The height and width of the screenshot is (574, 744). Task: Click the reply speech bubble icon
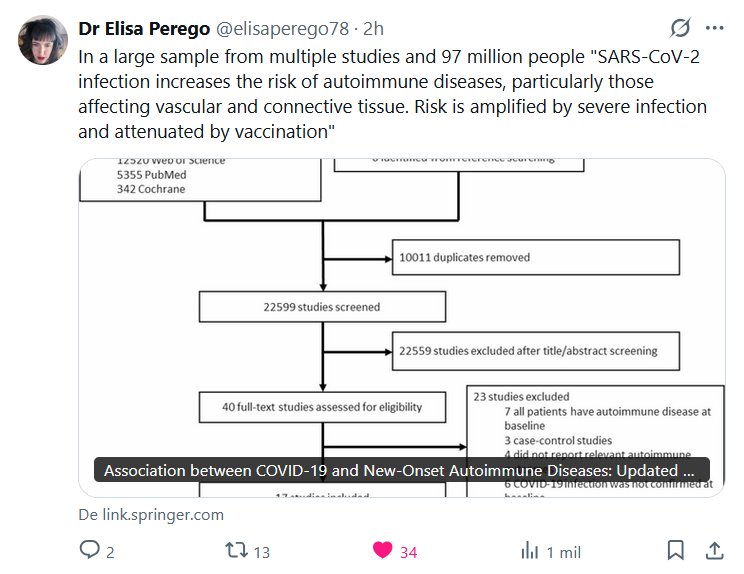coord(90,550)
